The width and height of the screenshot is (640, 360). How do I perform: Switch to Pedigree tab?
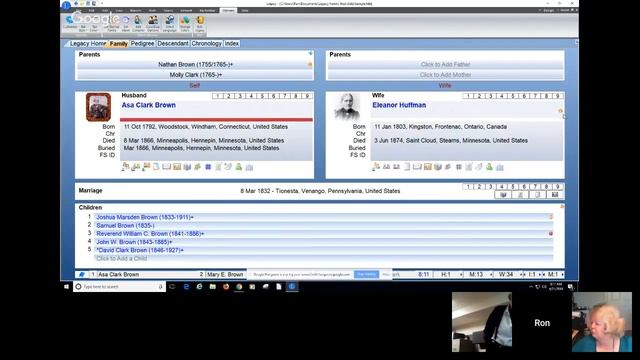[142, 43]
